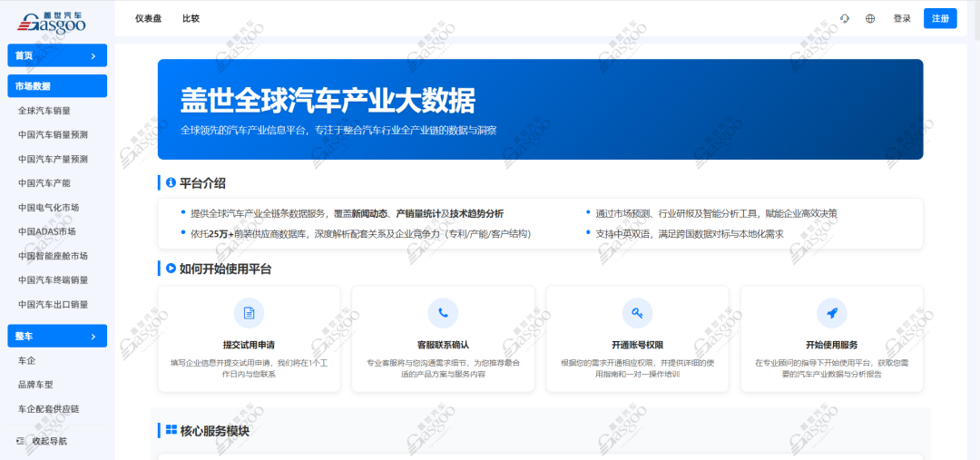The height and width of the screenshot is (460, 980).
Task: Open 全球汽车销量 from the sidebar
Action: click(x=44, y=111)
